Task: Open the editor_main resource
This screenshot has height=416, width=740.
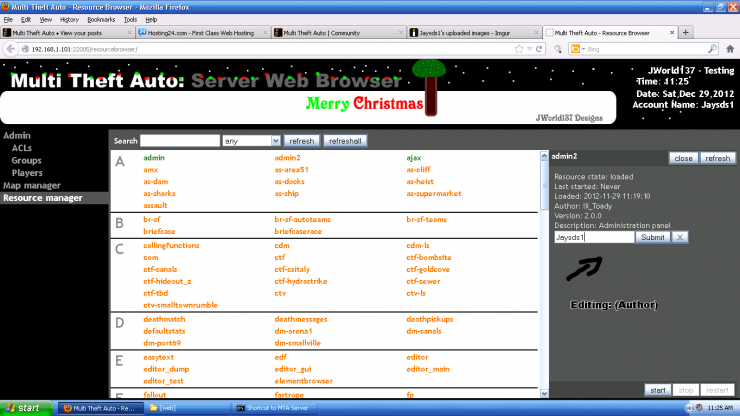Action: [428, 369]
